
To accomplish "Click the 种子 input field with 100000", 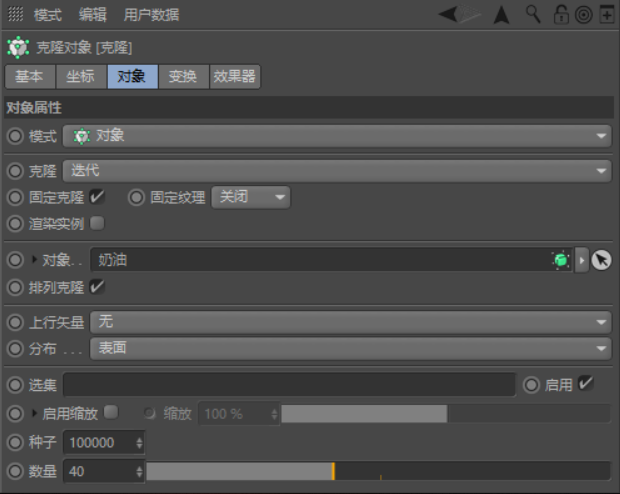I will pyautogui.click(x=98, y=442).
